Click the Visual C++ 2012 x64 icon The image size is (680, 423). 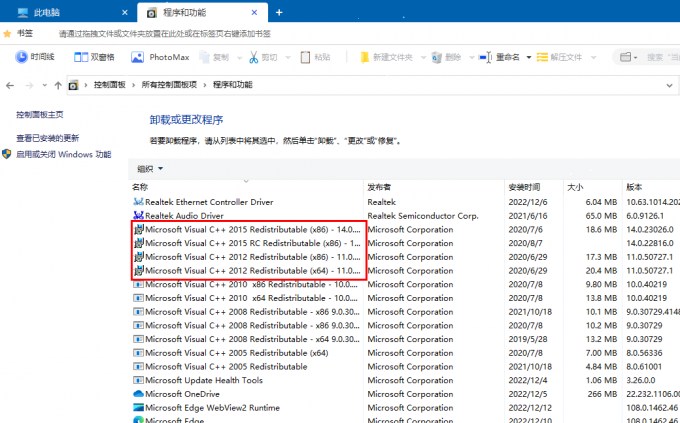pos(139,270)
